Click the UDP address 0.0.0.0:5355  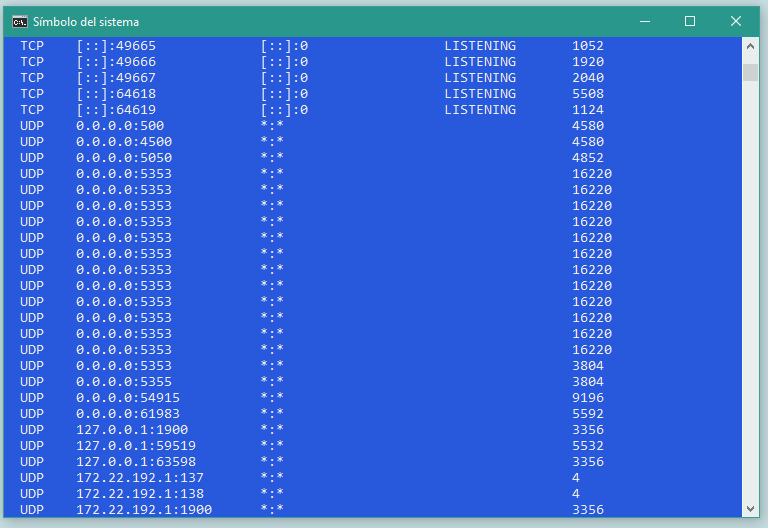[x=124, y=382]
